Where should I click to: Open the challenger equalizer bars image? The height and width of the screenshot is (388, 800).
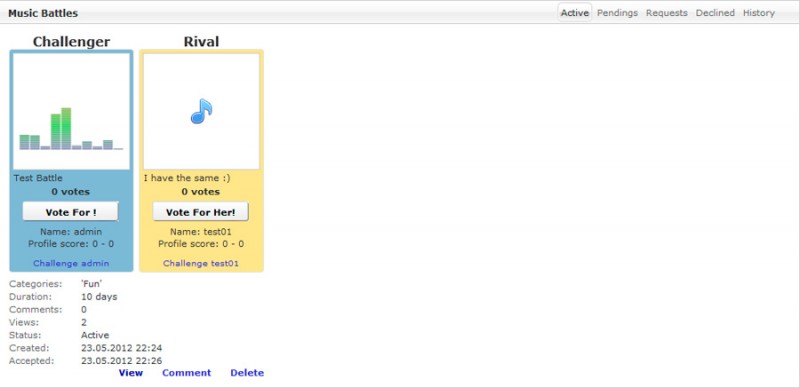click(x=71, y=111)
